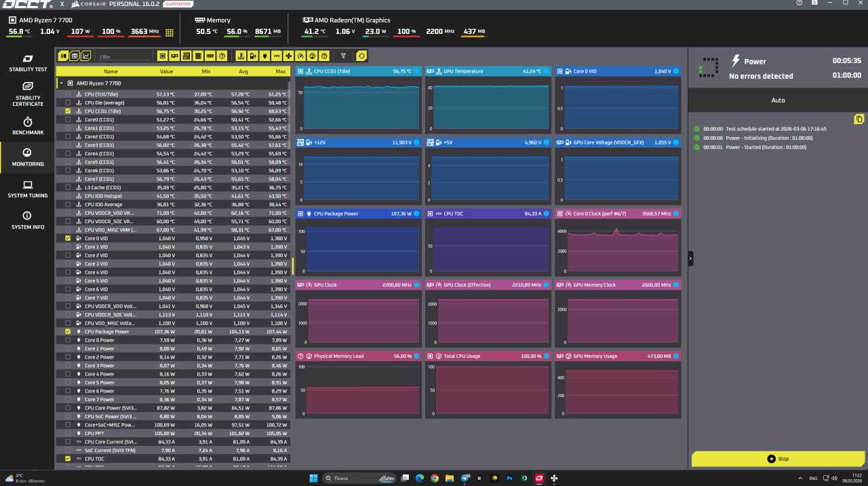
Task: Collapse the AMD Ryzen 7 7700 tree
Action: (x=61, y=83)
